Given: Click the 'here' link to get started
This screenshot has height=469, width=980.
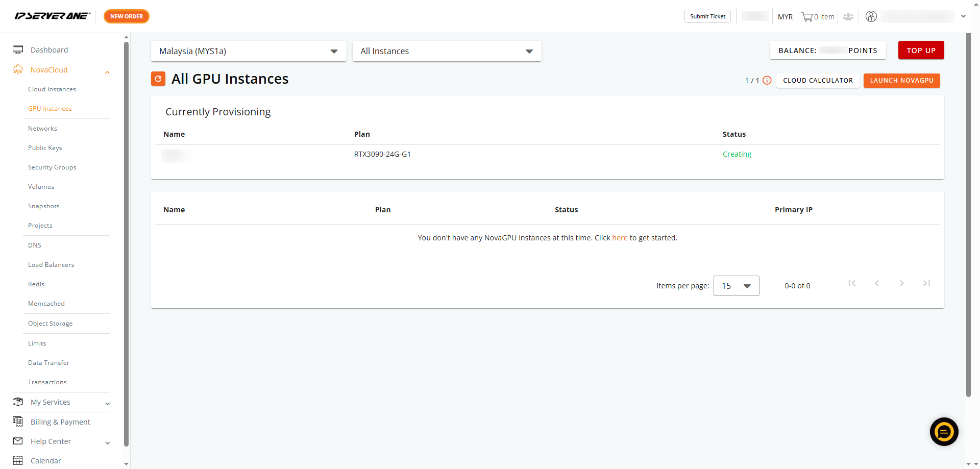Looking at the screenshot, I should pyautogui.click(x=620, y=238).
